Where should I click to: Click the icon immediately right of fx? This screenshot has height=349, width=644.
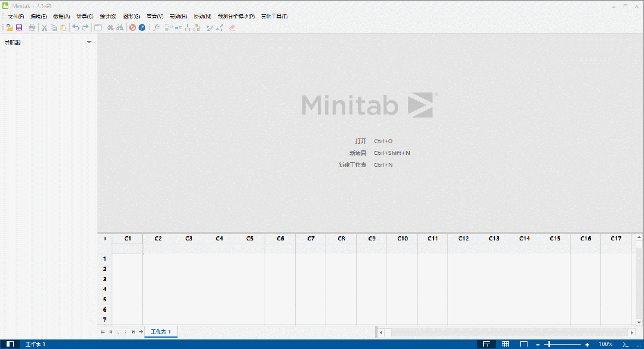click(x=168, y=27)
